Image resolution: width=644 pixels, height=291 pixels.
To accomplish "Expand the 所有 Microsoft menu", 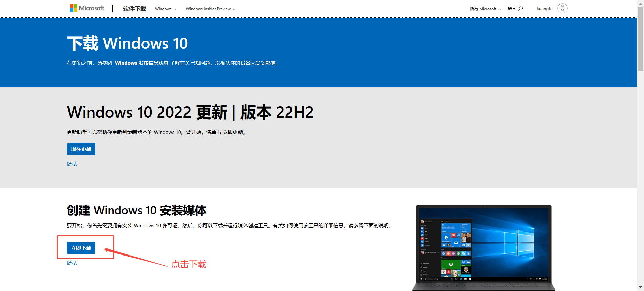I will [x=485, y=9].
